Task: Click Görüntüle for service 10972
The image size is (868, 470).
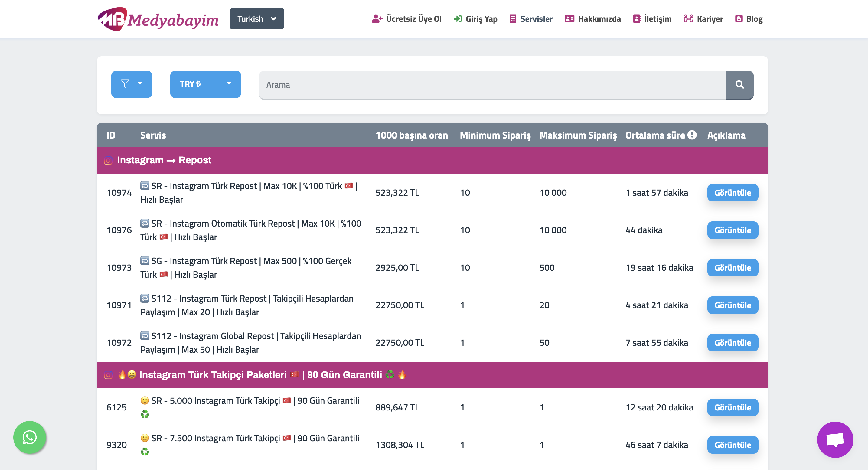Action: coord(733,343)
